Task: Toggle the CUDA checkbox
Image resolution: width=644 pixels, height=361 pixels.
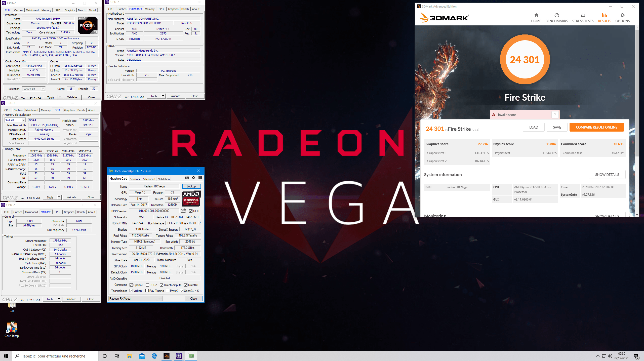Action: pos(147,285)
